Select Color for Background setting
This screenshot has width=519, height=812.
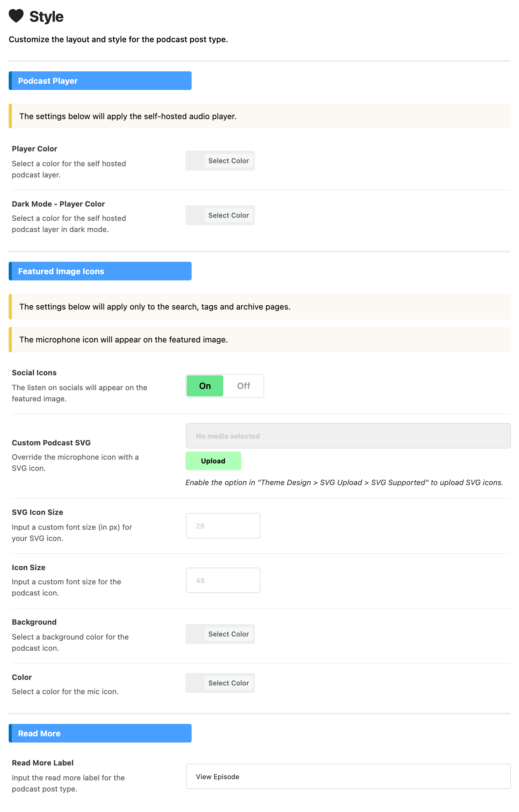[x=228, y=634]
